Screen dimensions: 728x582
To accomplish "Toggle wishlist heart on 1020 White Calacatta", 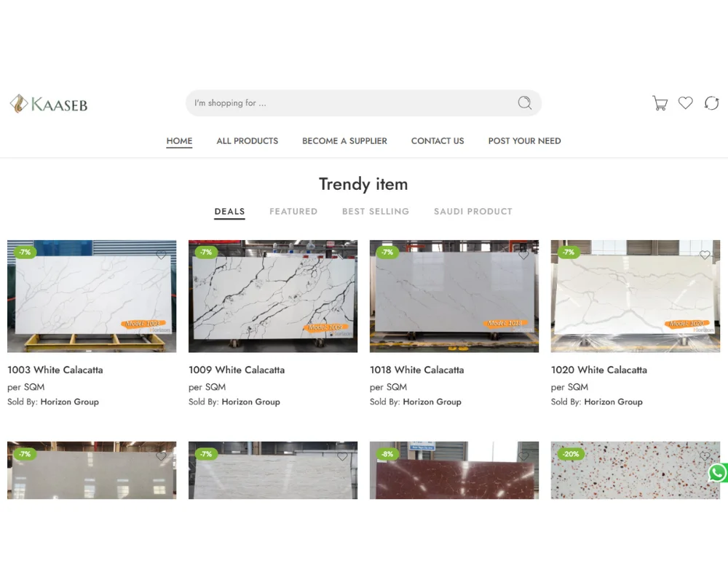I will (x=705, y=255).
